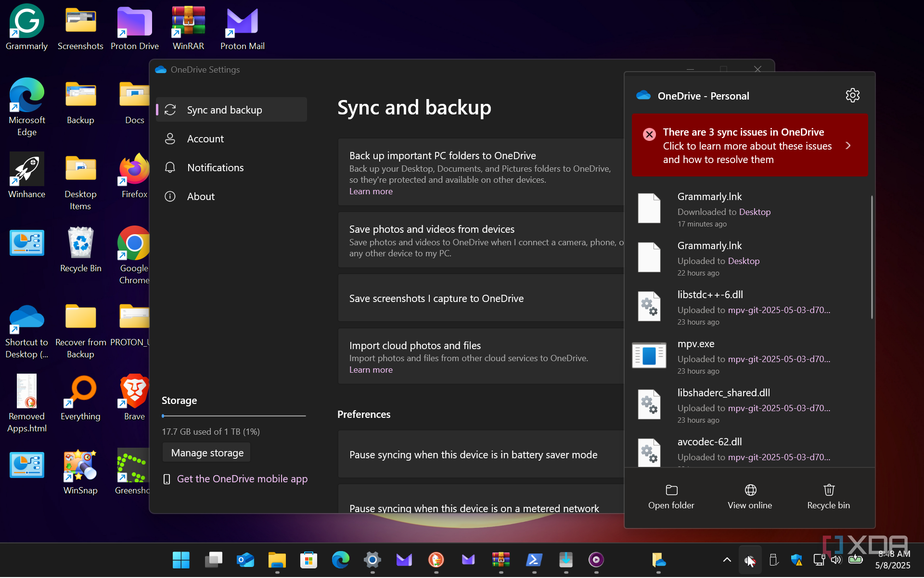Open Back up important PC folders card
This screenshot has height=578, width=924.
click(x=481, y=172)
